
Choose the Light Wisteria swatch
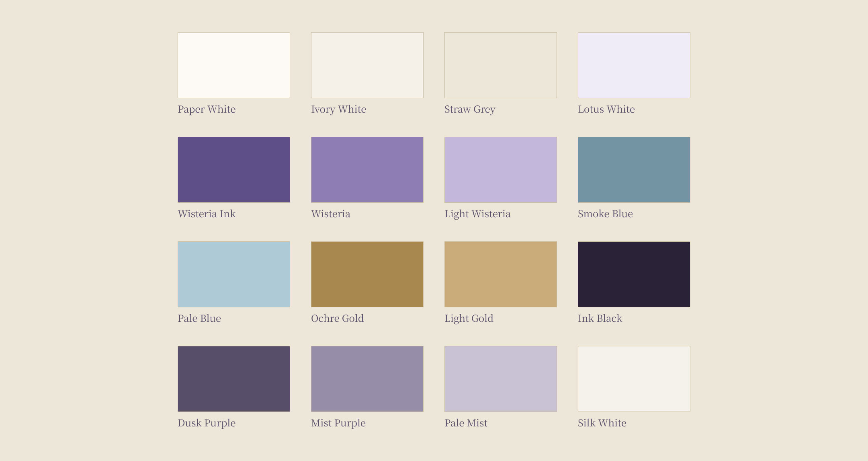pyautogui.click(x=501, y=170)
